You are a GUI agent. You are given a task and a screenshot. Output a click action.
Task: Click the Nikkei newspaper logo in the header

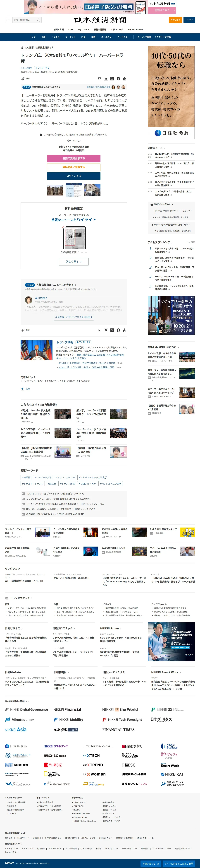tap(100, 20)
